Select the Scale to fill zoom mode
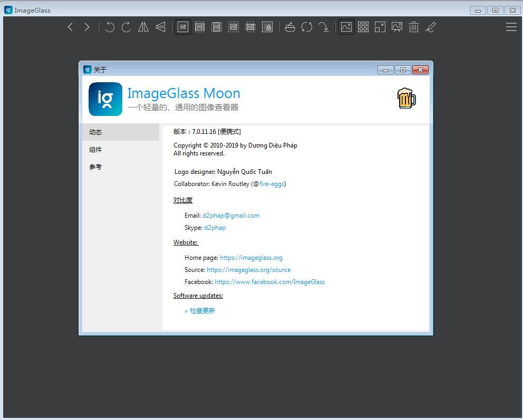 (x=250, y=27)
